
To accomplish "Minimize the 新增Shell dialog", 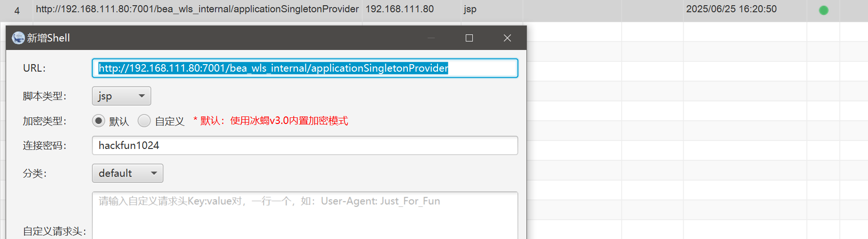I will (431, 38).
